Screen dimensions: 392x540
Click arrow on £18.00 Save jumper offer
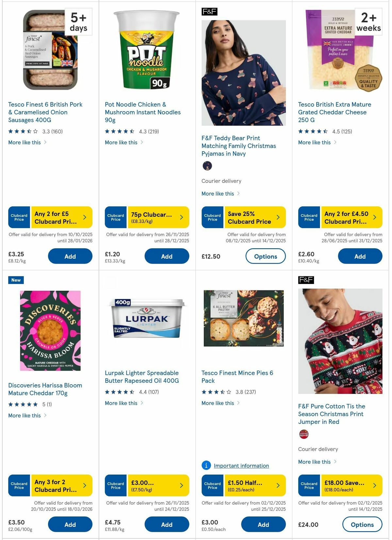click(375, 485)
